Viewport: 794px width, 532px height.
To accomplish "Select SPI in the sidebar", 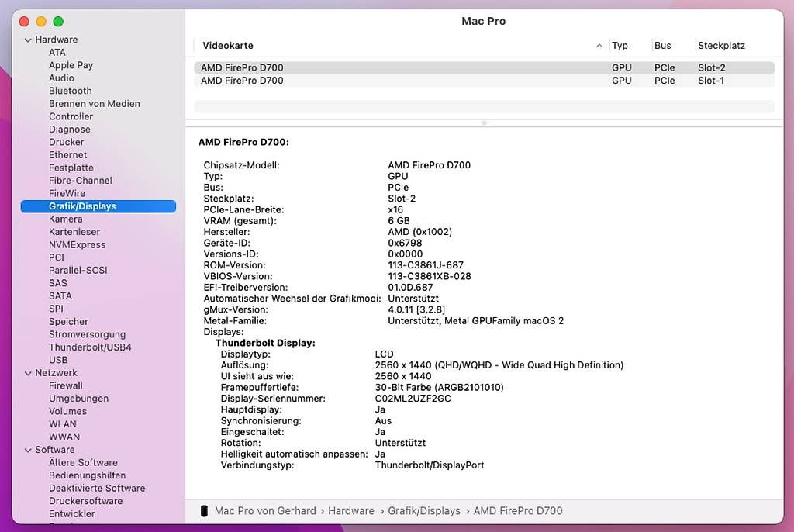I will click(56, 309).
